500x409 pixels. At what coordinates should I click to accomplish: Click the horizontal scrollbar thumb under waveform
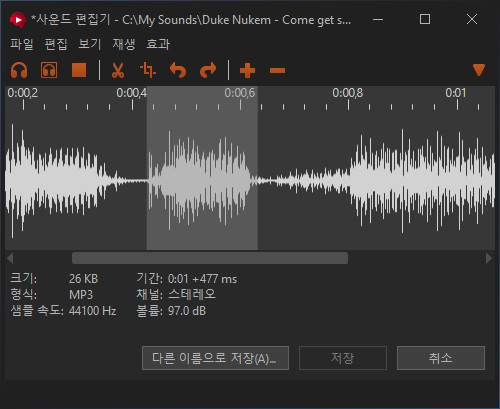(210, 258)
